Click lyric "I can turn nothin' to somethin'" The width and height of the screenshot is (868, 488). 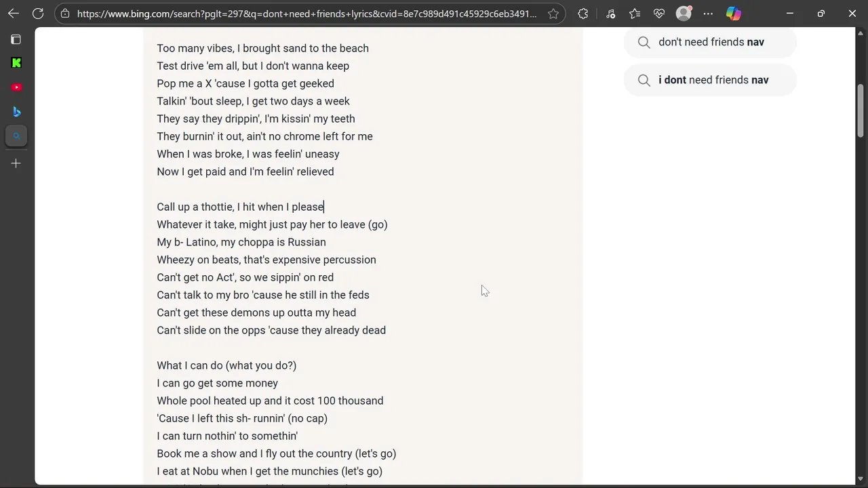pyautogui.click(x=227, y=436)
